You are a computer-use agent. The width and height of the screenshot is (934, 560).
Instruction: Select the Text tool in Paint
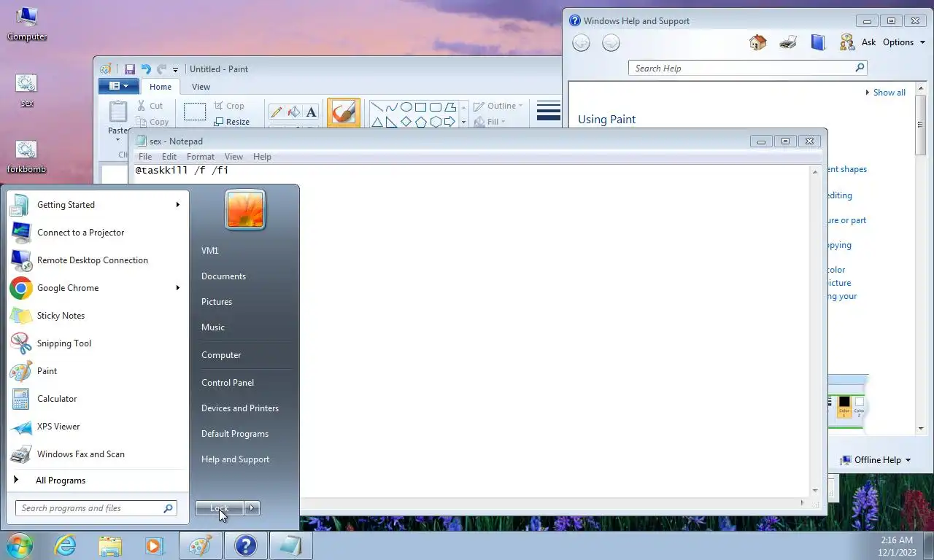(x=312, y=112)
